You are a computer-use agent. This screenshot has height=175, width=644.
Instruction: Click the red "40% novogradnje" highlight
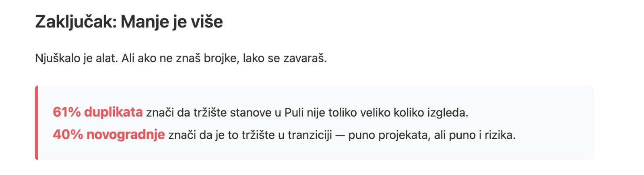[109, 135]
